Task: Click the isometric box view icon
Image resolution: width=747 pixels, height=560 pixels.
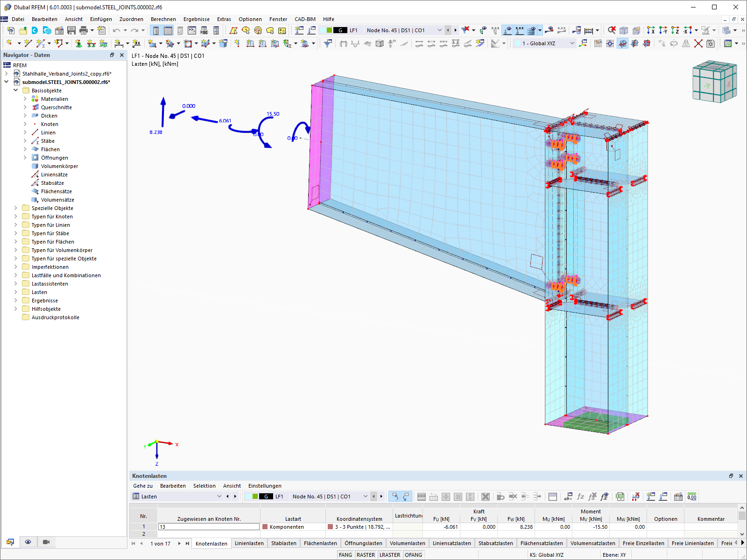Action: pos(624,30)
